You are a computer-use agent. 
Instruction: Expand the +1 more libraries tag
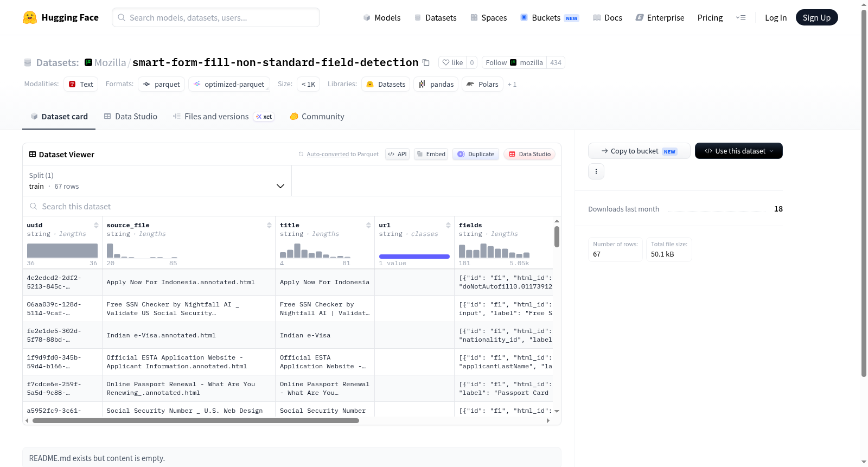[x=512, y=84]
